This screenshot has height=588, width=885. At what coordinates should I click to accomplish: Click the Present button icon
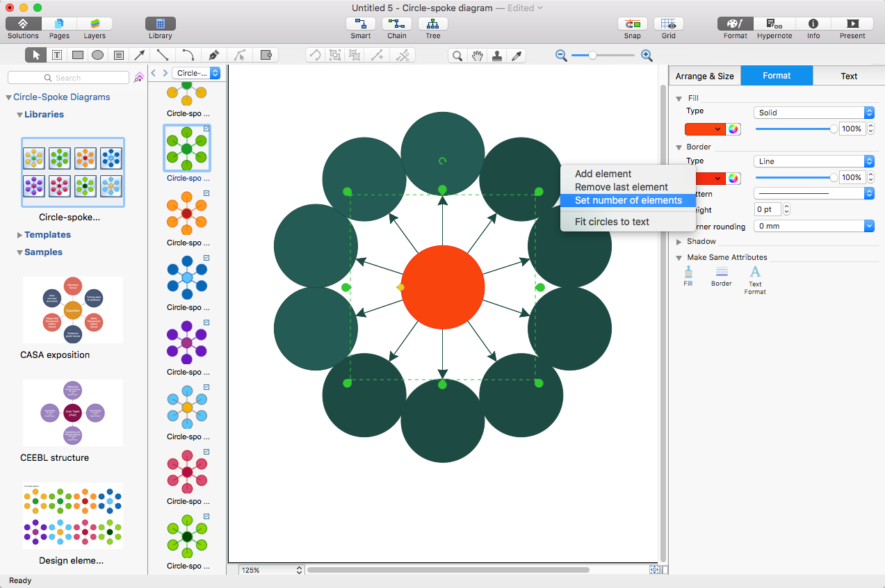pyautogui.click(x=852, y=24)
